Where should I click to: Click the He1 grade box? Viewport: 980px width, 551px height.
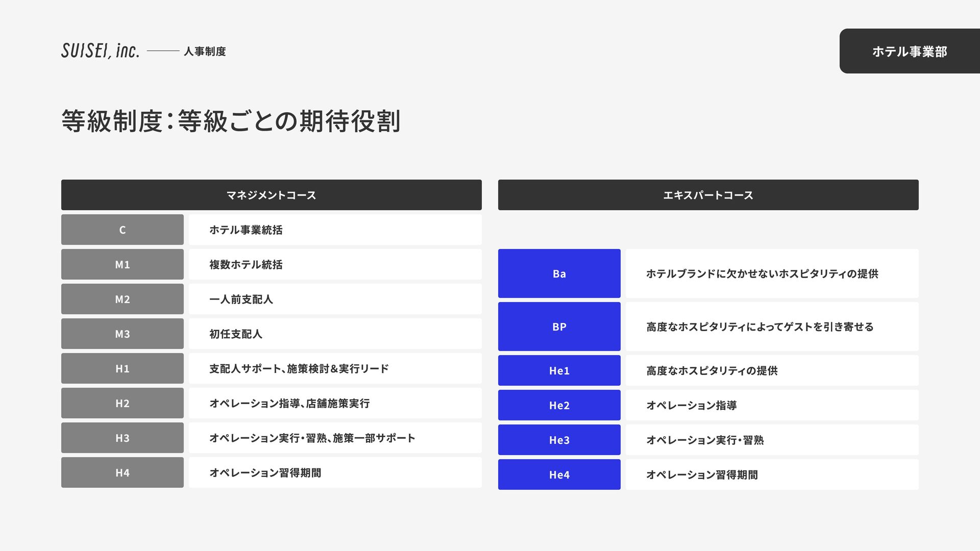point(559,370)
